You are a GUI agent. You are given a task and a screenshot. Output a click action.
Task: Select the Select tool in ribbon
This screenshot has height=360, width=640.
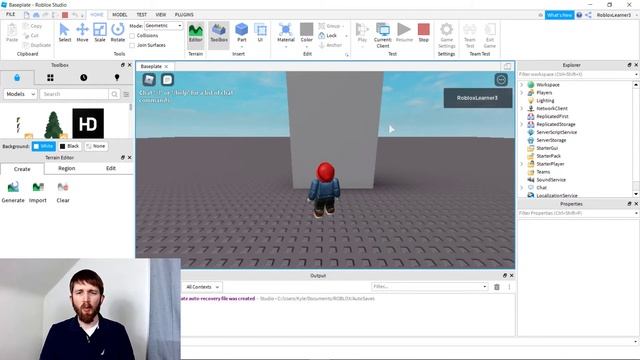(x=64, y=32)
